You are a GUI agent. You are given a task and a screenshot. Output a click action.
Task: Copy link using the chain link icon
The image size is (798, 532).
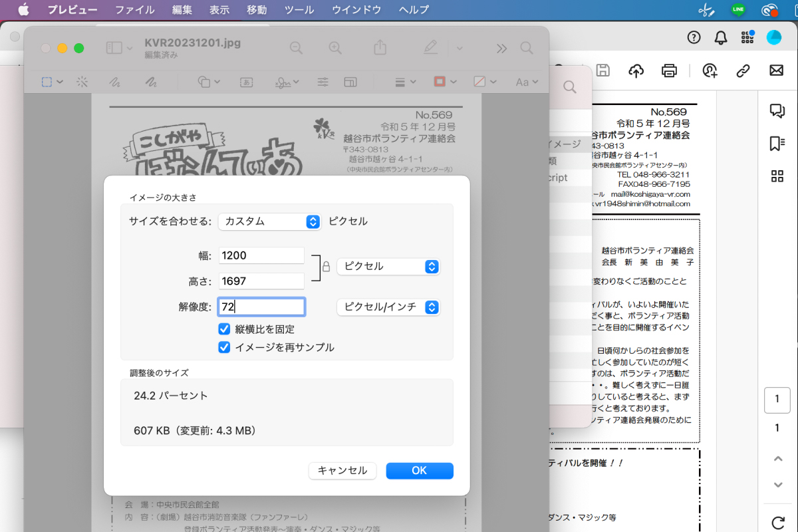[x=743, y=70]
